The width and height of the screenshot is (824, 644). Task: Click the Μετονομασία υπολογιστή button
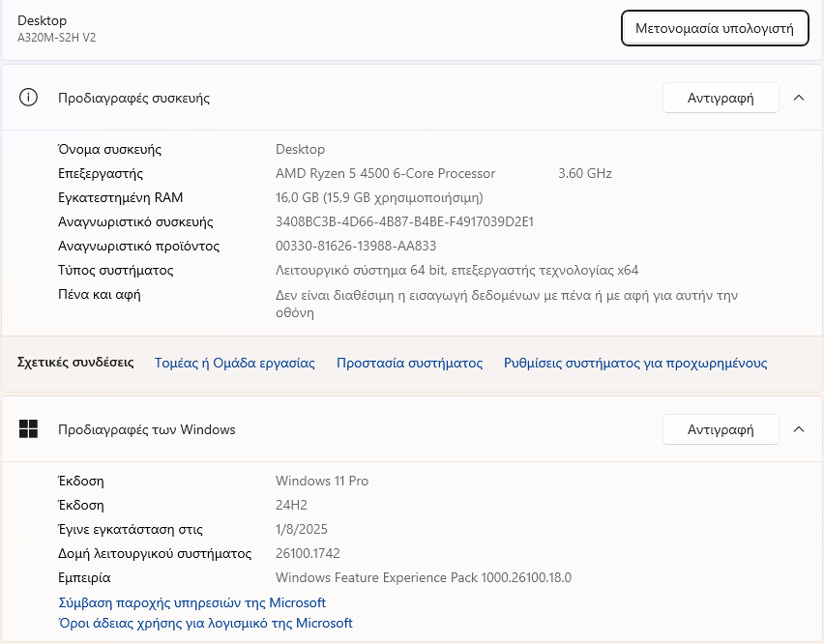[x=715, y=28]
